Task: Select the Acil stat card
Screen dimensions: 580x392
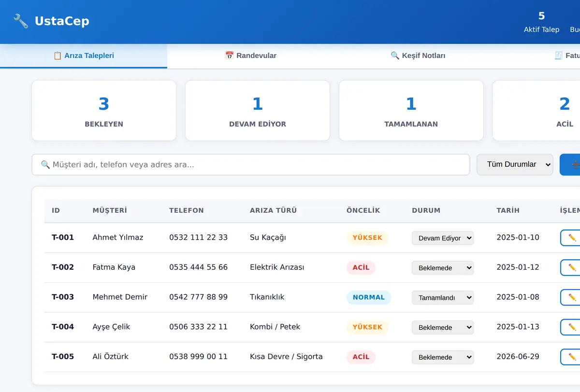Action: tap(536, 111)
